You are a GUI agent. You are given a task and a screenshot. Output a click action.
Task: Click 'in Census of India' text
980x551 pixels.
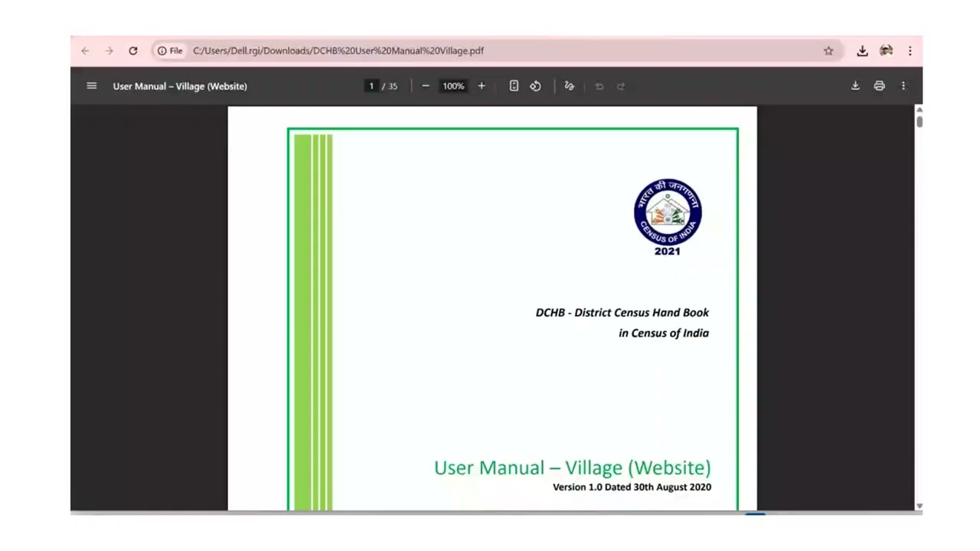[664, 333]
